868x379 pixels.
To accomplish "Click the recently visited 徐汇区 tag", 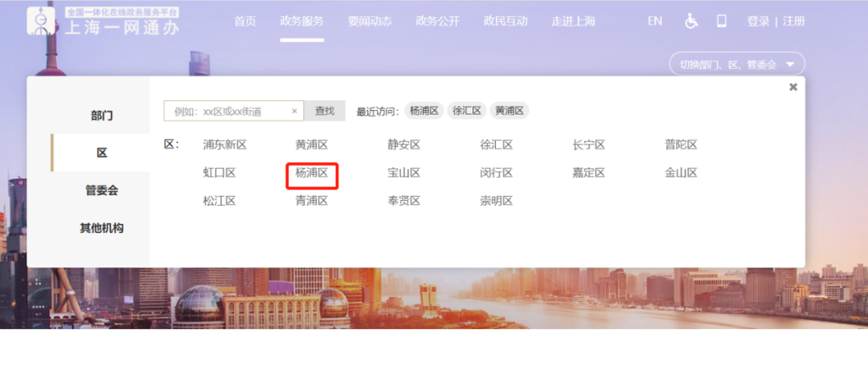I will (x=467, y=111).
